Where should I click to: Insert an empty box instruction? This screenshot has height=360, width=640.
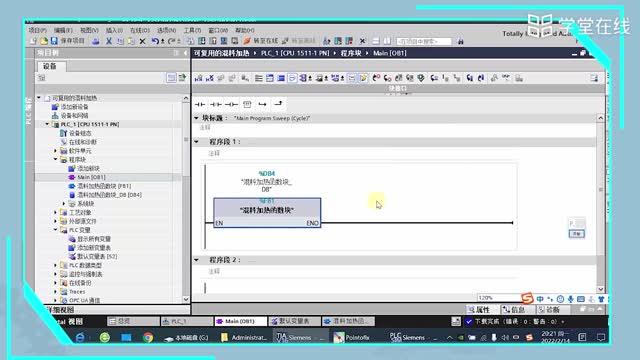point(247,104)
